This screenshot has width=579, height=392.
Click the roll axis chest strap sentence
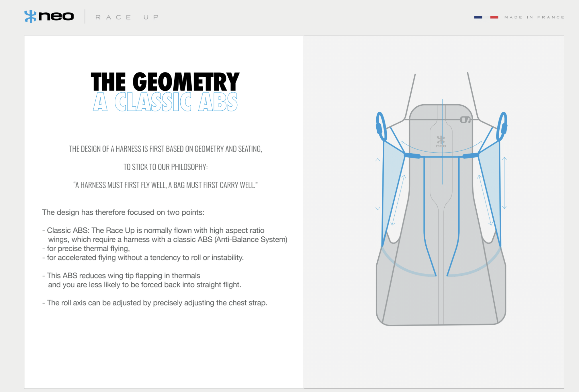click(x=155, y=303)
